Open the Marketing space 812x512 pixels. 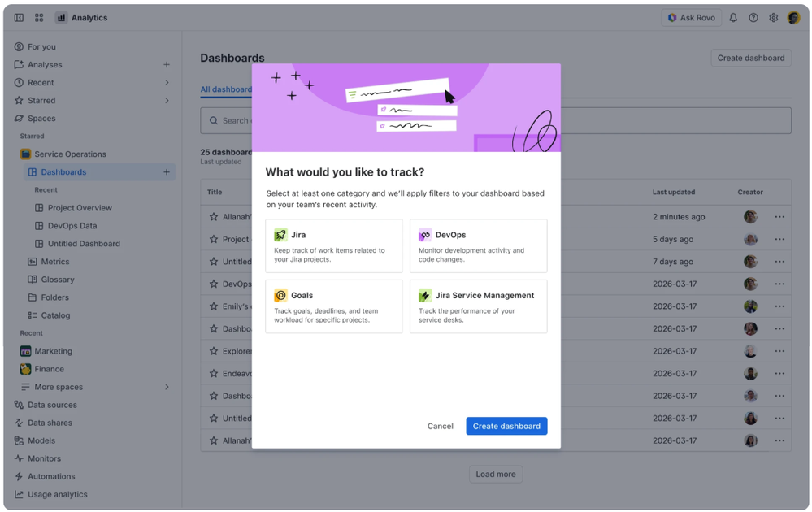(54, 352)
